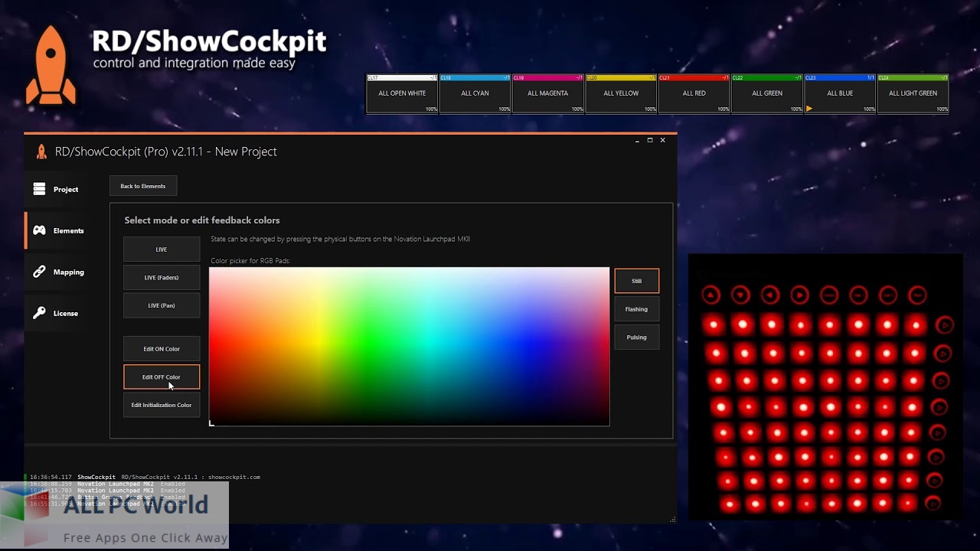Open the License section
The image size is (980, 551).
point(60,313)
